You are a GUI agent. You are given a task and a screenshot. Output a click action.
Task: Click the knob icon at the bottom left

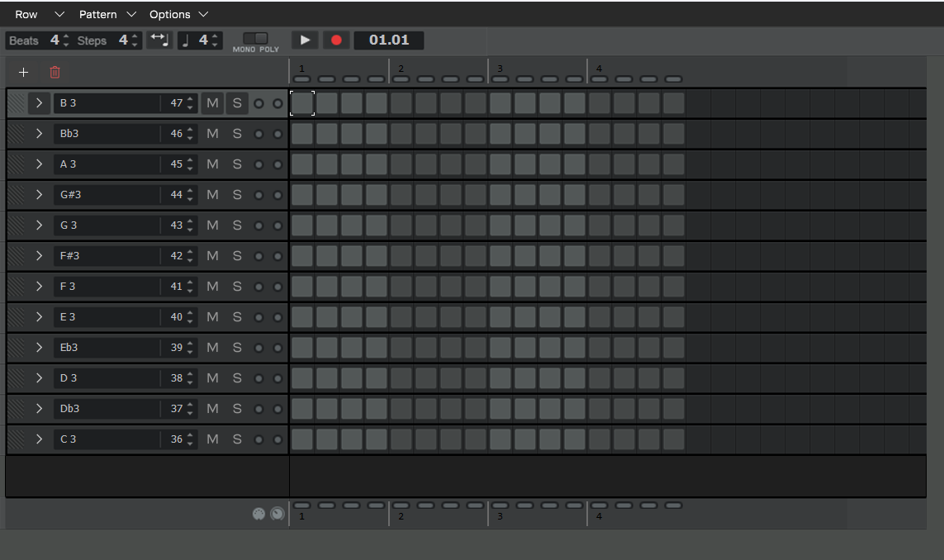[278, 513]
